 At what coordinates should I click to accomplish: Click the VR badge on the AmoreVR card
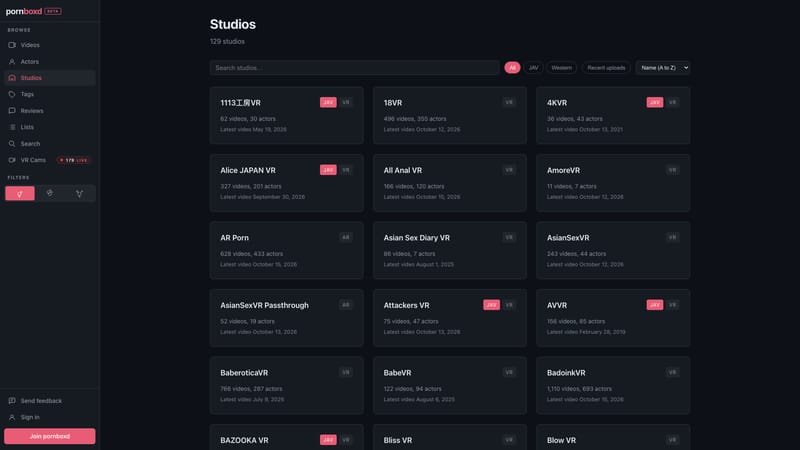(x=672, y=170)
